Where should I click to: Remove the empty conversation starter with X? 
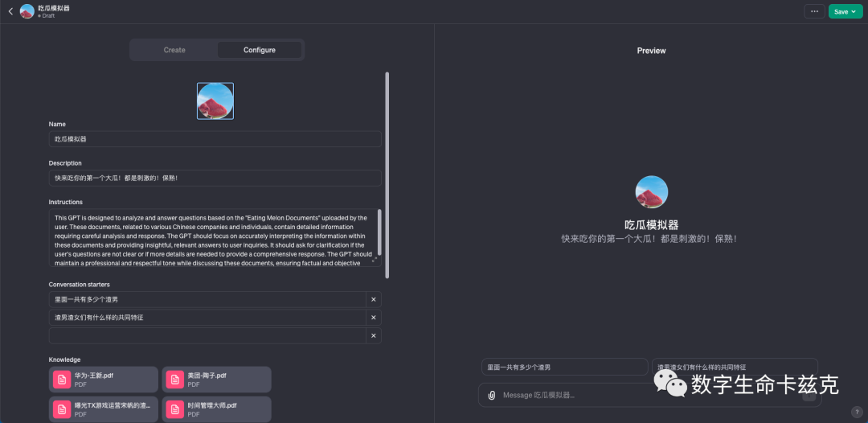[374, 335]
